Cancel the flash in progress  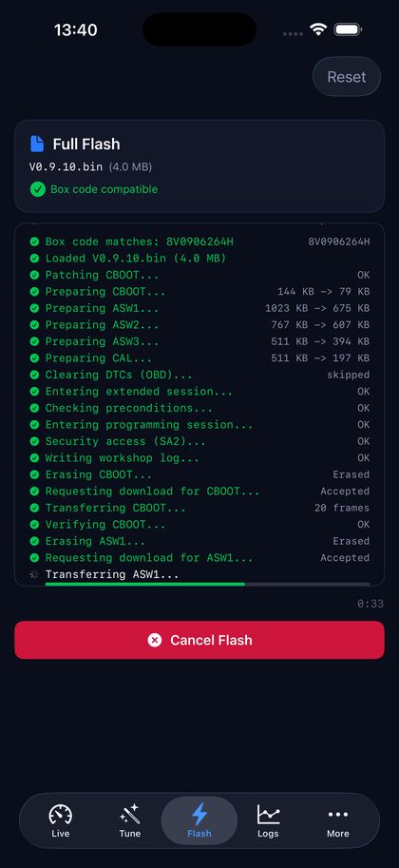(x=199, y=640)
